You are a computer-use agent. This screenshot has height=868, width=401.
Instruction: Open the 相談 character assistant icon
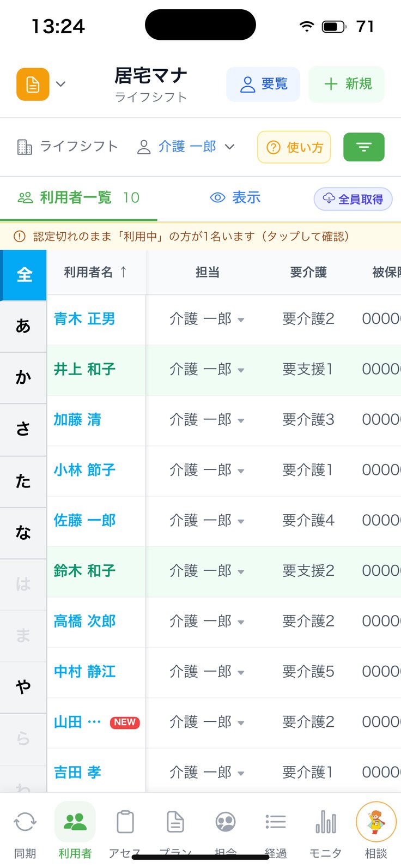point(376,822)
